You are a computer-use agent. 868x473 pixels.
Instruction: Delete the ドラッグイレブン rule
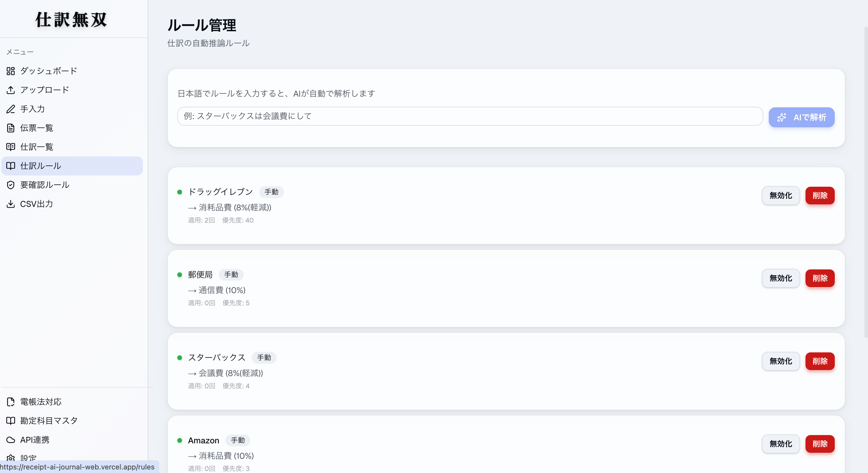coord(820,195)
